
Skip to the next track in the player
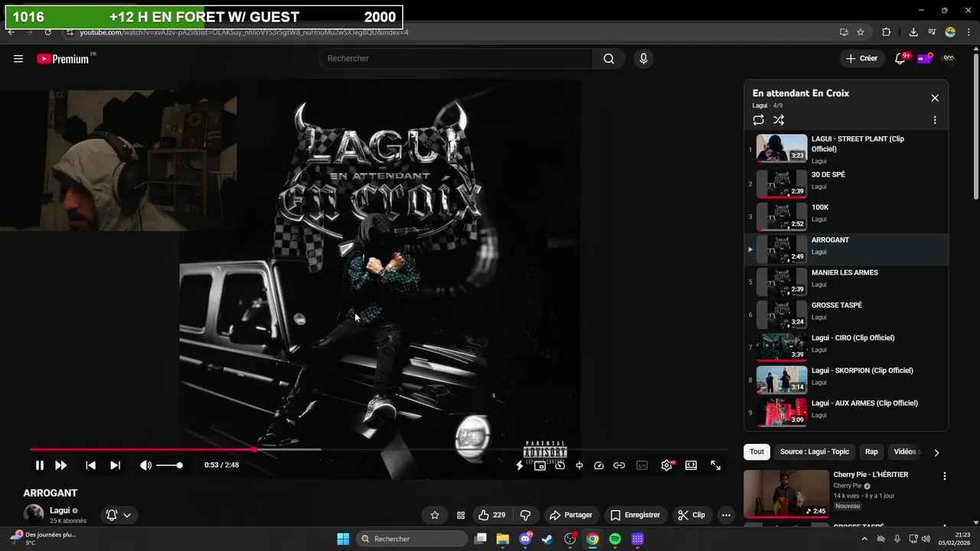(115, 465)
